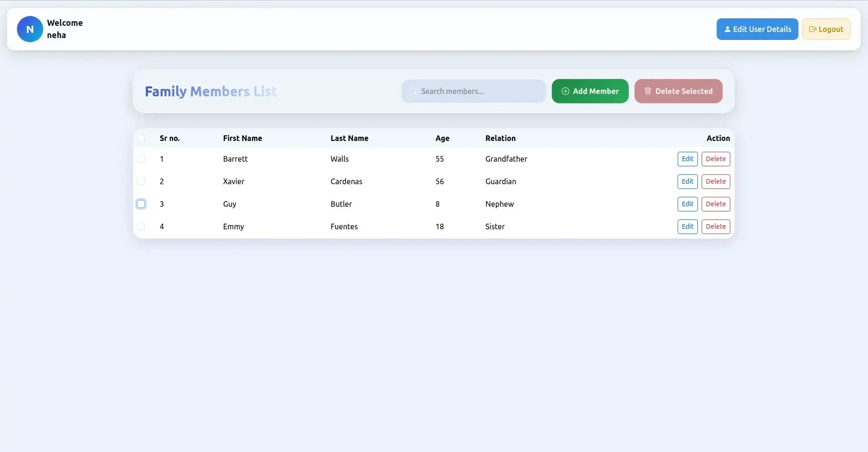
Task: Open Edit User Details
Action: point(757,29)
